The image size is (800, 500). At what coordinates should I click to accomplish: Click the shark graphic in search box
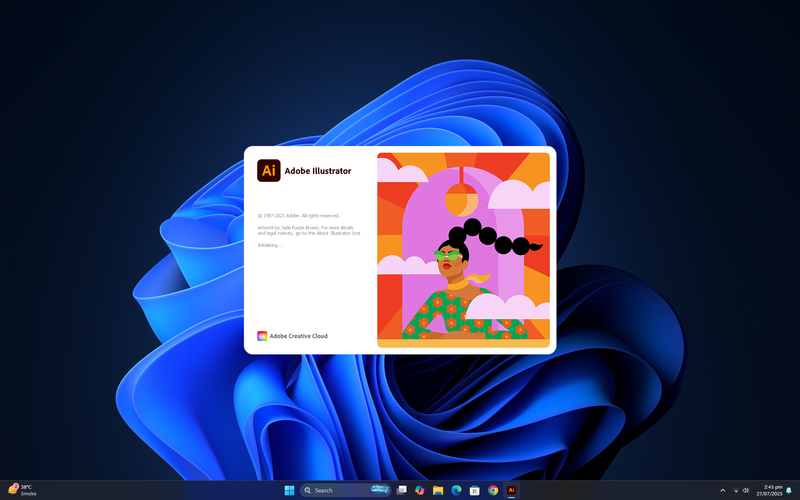(380, 490)
